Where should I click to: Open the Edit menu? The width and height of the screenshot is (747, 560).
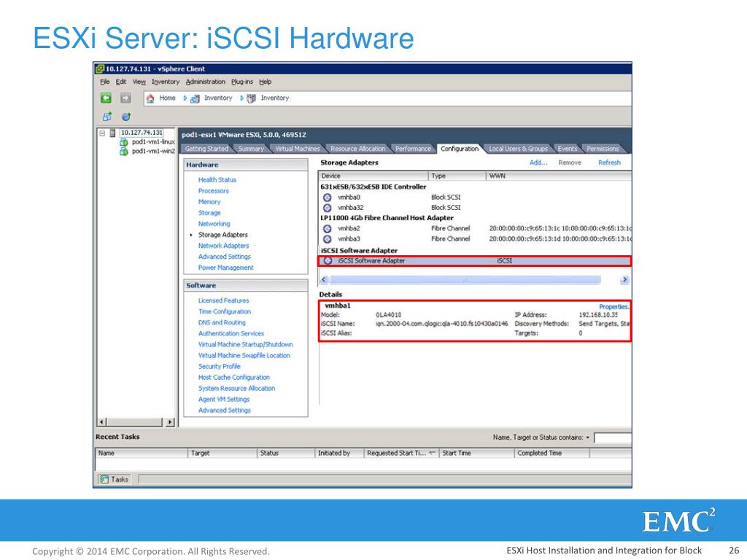[x=121, y=82]
